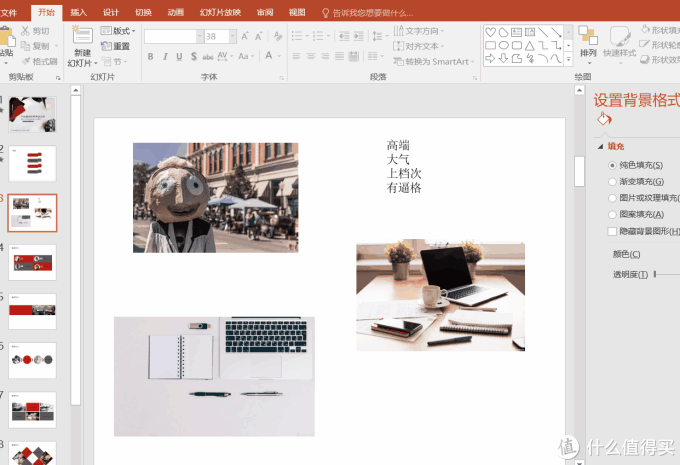Open the align text (对齐文本) dropdown
The width and height of the screenshot is (680, 465).
pos(419,46)
